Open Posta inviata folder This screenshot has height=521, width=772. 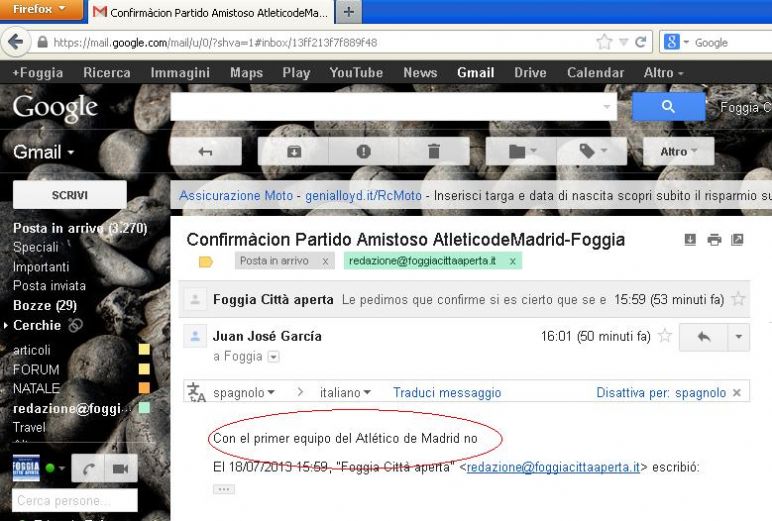point(49,286)
